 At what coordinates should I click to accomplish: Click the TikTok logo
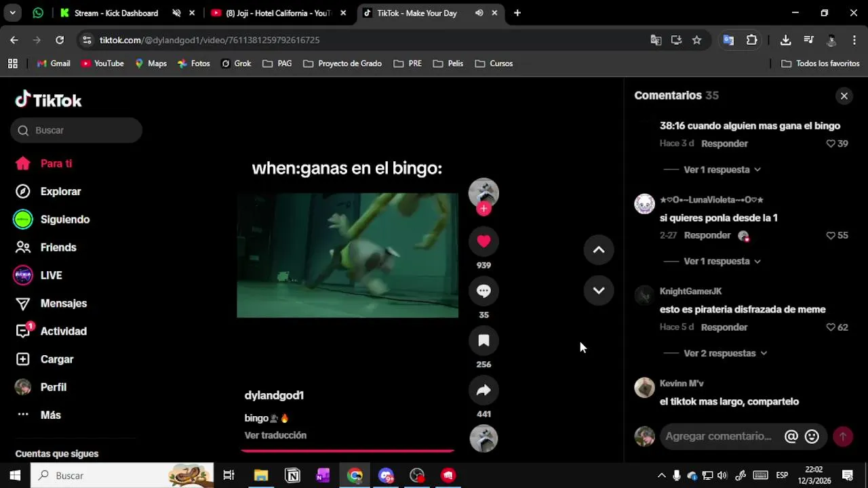(x=48, y=100)
